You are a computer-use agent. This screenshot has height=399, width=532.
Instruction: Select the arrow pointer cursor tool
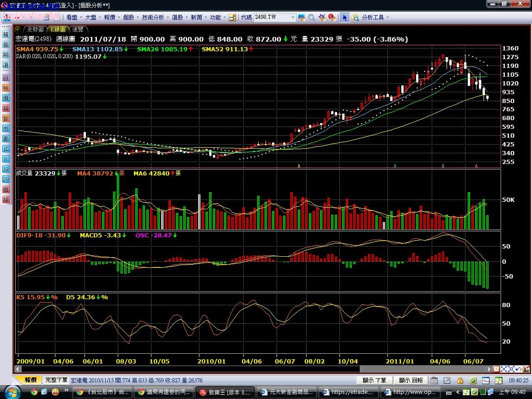[345, 18]
